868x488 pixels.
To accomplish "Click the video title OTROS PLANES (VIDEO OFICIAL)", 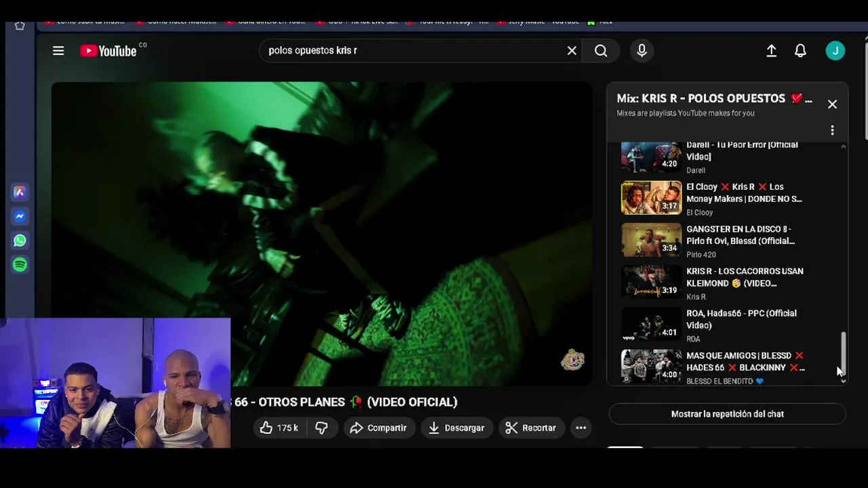I will (x=346, y=402).
